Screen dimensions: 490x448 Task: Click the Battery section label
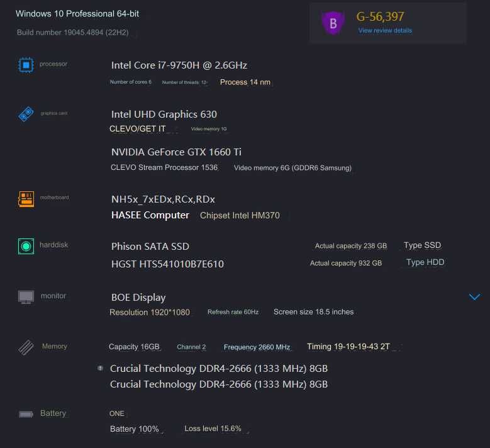click(x=53, y=413)
